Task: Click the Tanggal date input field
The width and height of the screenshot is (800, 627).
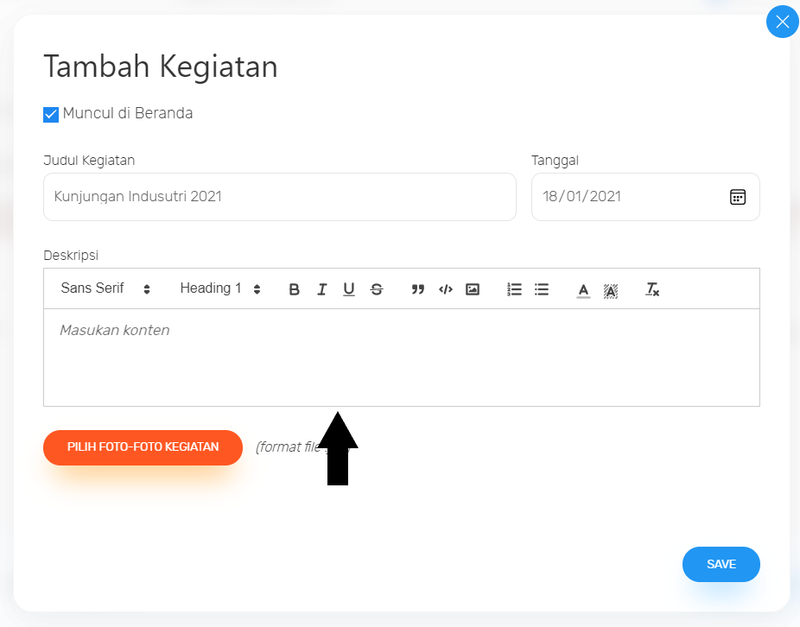Action: pos(645,197)
